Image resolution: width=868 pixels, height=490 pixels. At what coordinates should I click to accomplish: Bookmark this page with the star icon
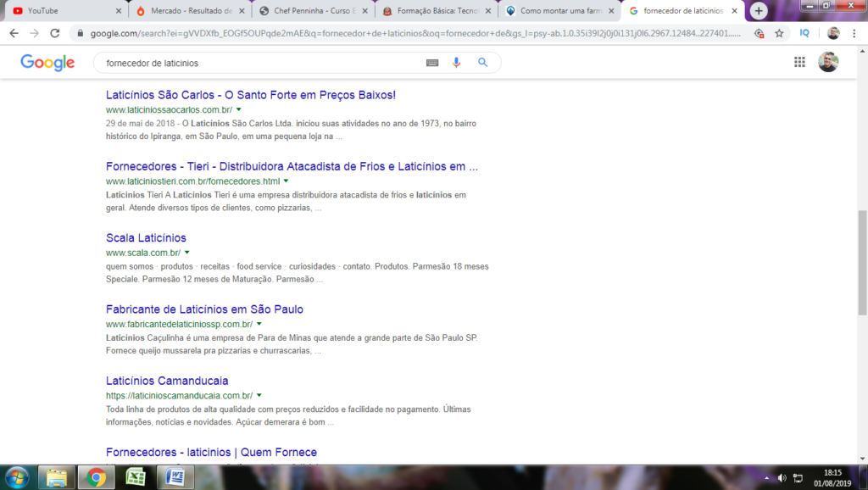[780, 33]
